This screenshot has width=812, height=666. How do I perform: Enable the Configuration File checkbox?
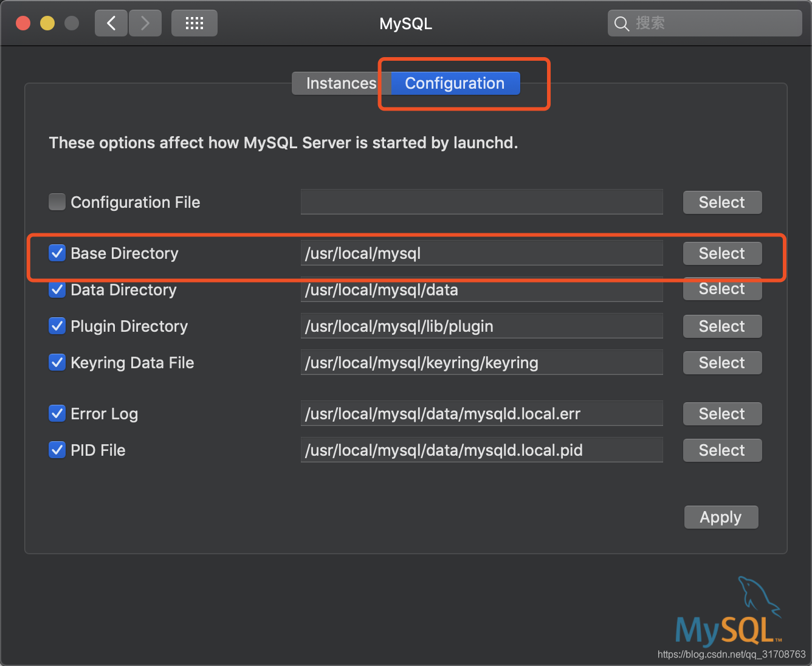pyautogui.click(x=57, y=202)
